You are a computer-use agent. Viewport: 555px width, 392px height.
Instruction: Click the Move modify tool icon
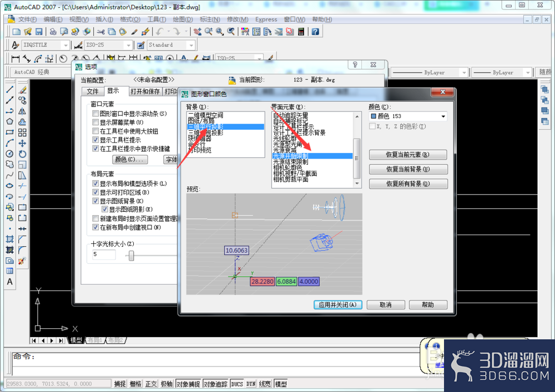coord(22,143)
